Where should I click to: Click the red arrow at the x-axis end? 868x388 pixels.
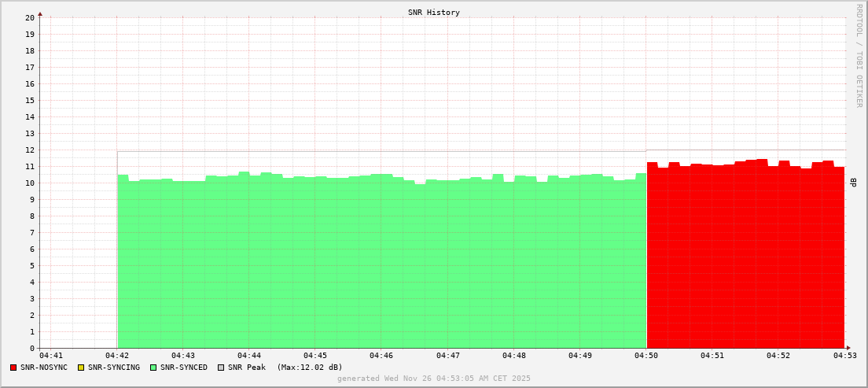click(848, 348)
